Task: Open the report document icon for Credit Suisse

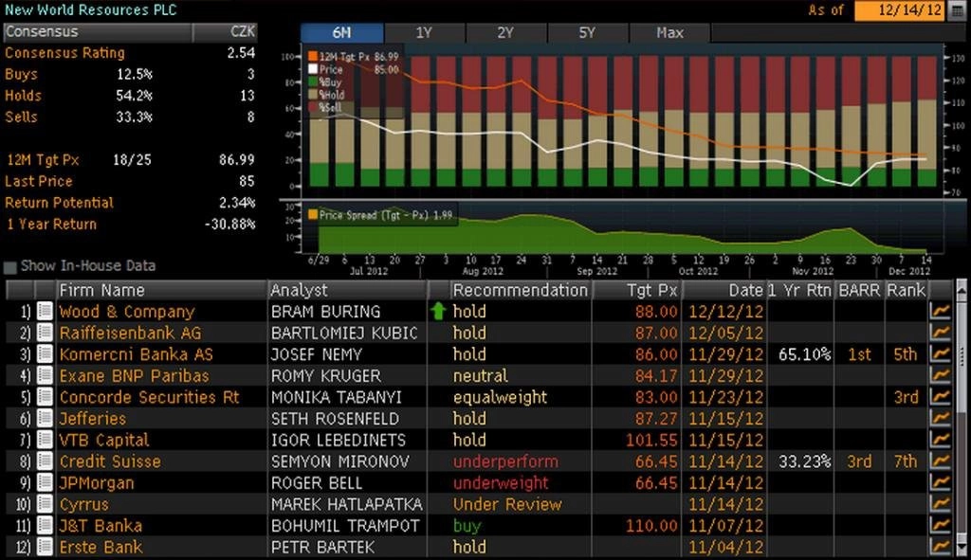Action: (45, 461)
